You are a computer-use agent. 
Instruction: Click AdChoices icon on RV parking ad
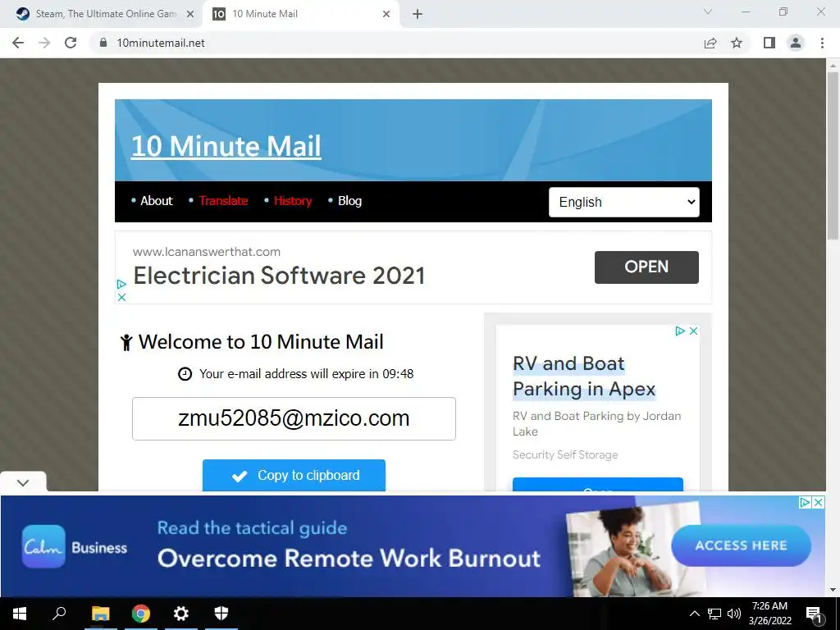[680, 331]
